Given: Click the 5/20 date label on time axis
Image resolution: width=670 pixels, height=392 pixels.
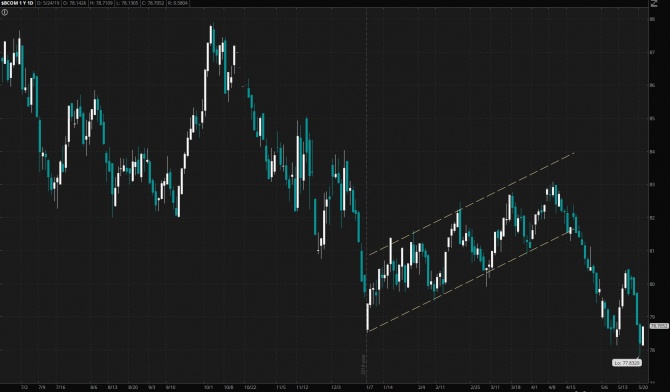Looking at the screenshot, I should coord(643,387).
